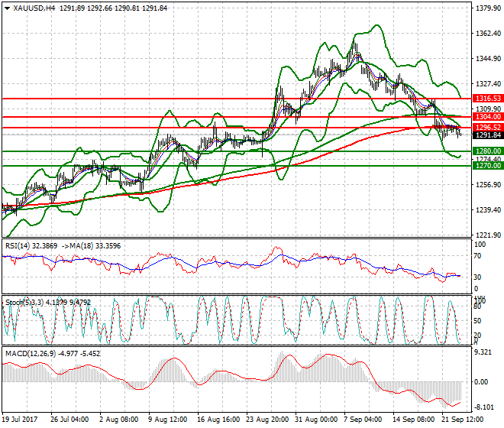Image resolution: width=504 pixels, height=428 pixels.
Task: Click the 26 Jul 04:00 time label
Action: [69, 420]
